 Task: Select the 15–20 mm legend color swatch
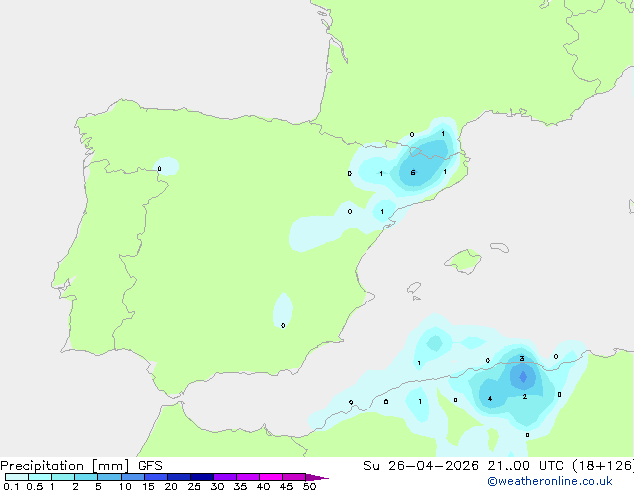[156, 477]
